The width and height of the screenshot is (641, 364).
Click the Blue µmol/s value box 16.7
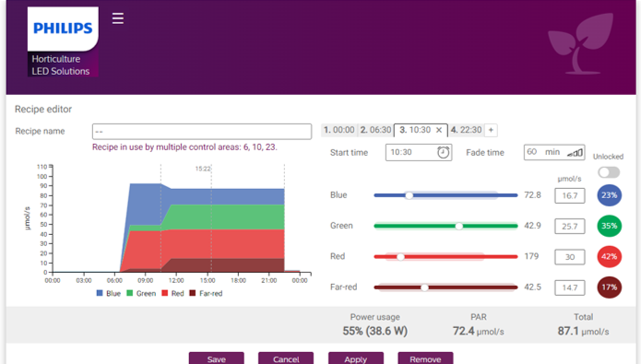(x=569, y=195)
